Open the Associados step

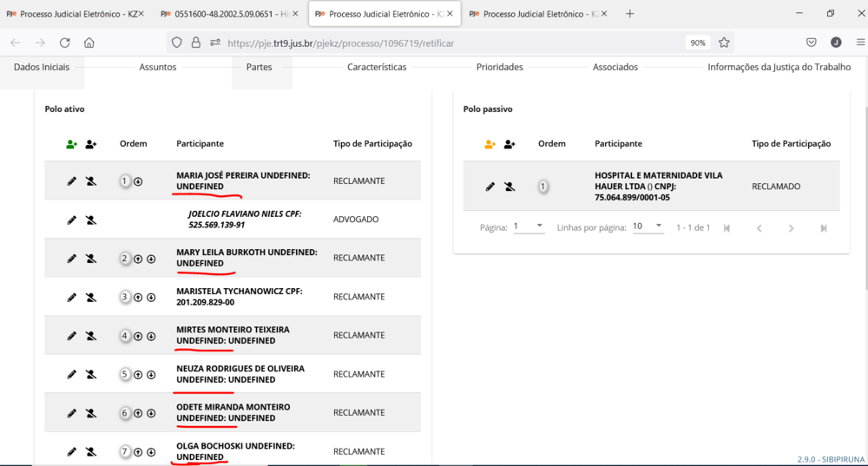click(x=615, y=67)
